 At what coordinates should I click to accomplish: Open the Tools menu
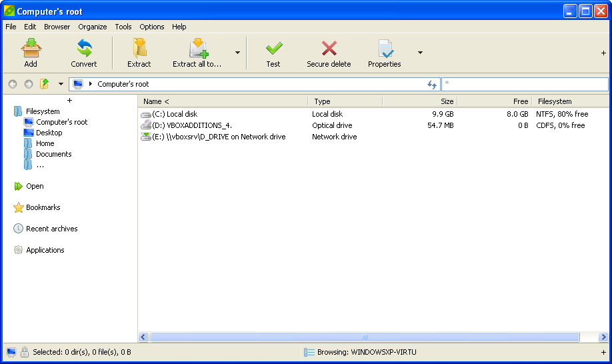click(123, 27)
